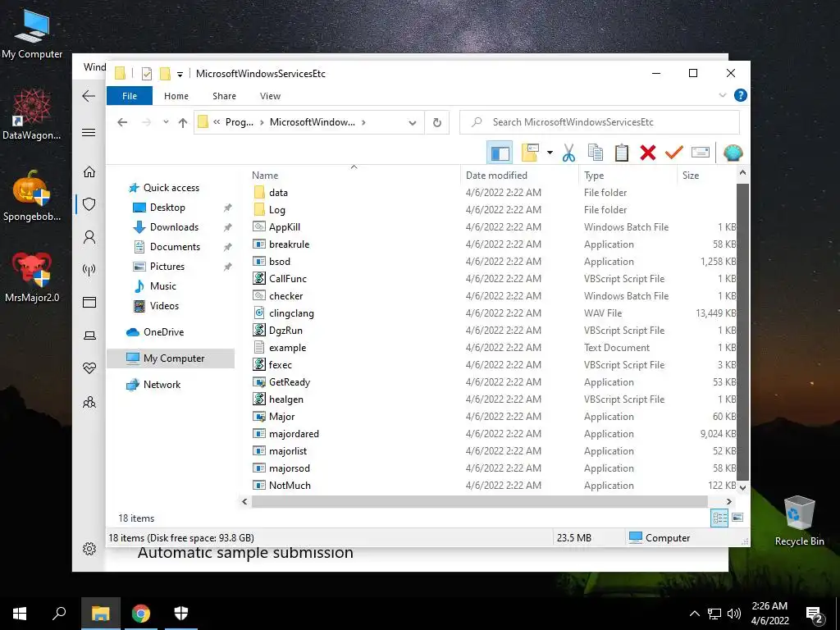This screenshot has width=840, height=630.
Task: Click the New folder toolbar icon
Action: (531, 153)
